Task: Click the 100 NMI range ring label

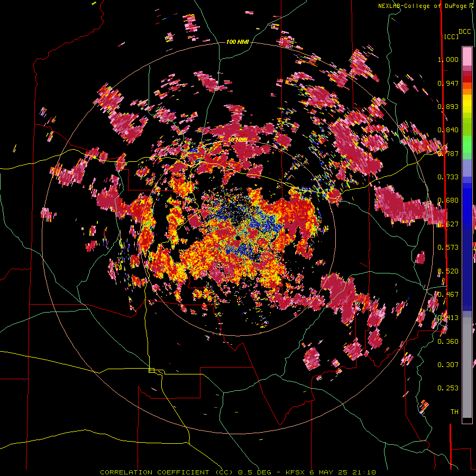Action: (237, 42)
